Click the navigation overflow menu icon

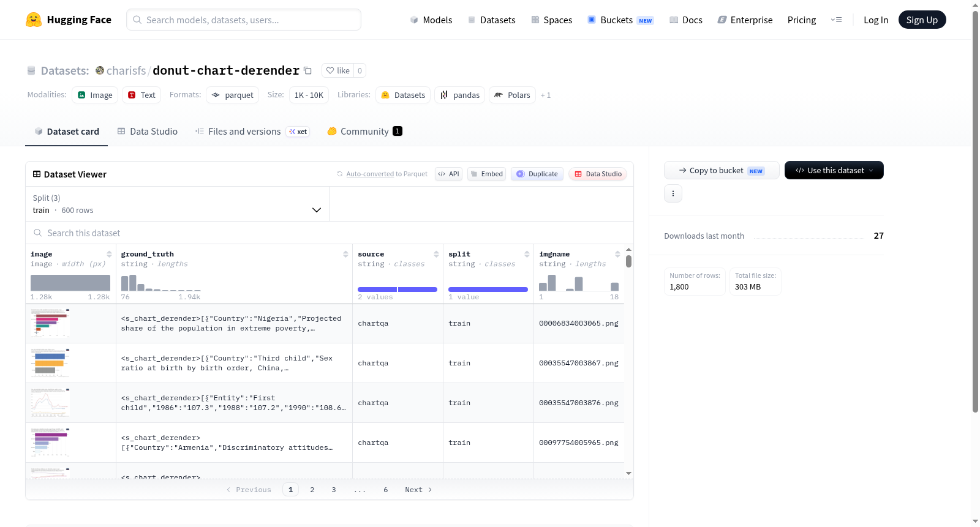click(836, 20)
